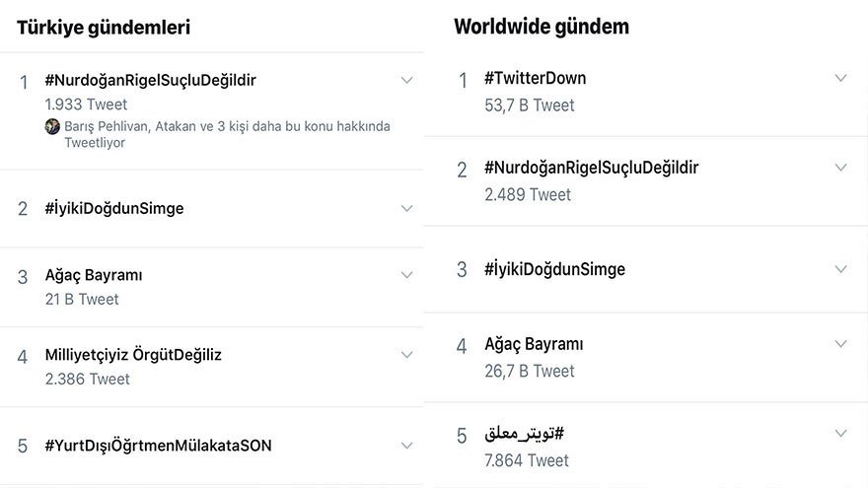View the #YurtDışıÖğrtmenMülakataSON hashtag

point(158,446)
